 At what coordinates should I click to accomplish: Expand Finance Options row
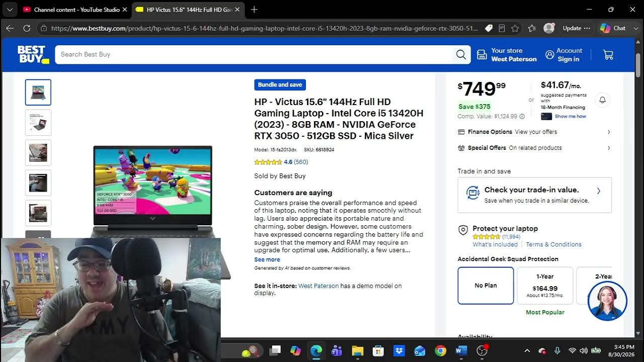pos(534,132)
